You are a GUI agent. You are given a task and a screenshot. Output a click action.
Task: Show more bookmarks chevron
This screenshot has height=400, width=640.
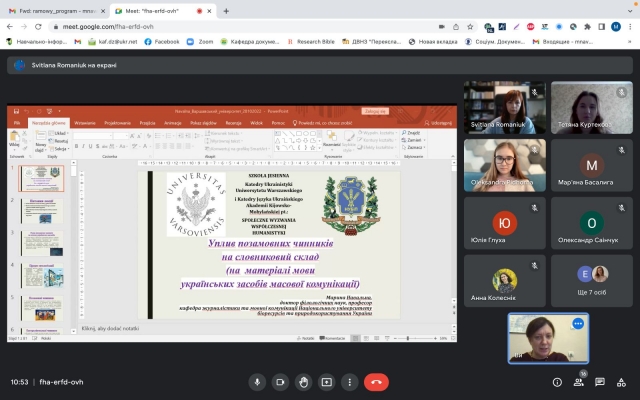(x=629, y=42)
